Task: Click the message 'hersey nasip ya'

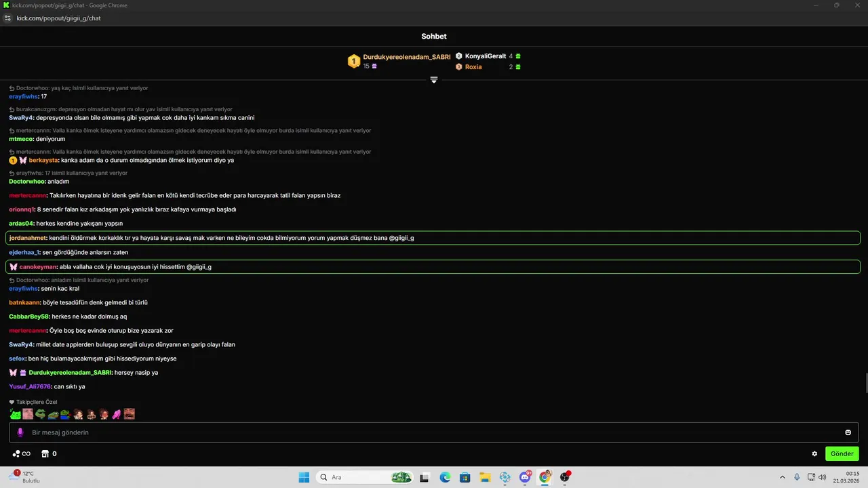Action: [x=136, y=373]
